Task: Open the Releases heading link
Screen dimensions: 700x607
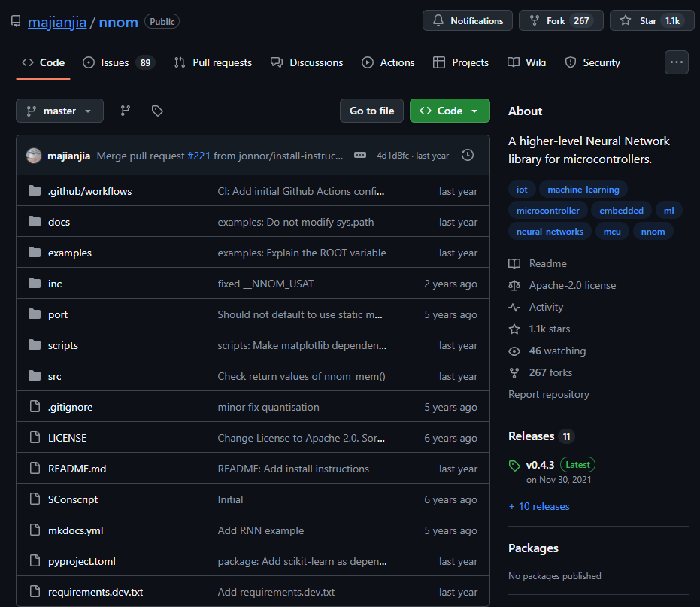Action: click(x=532, y=436)
